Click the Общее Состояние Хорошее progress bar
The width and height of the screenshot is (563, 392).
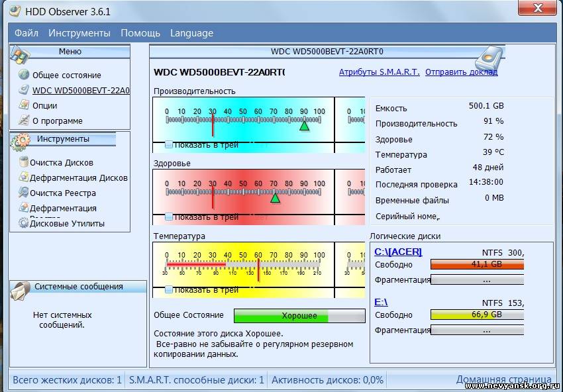299,316
